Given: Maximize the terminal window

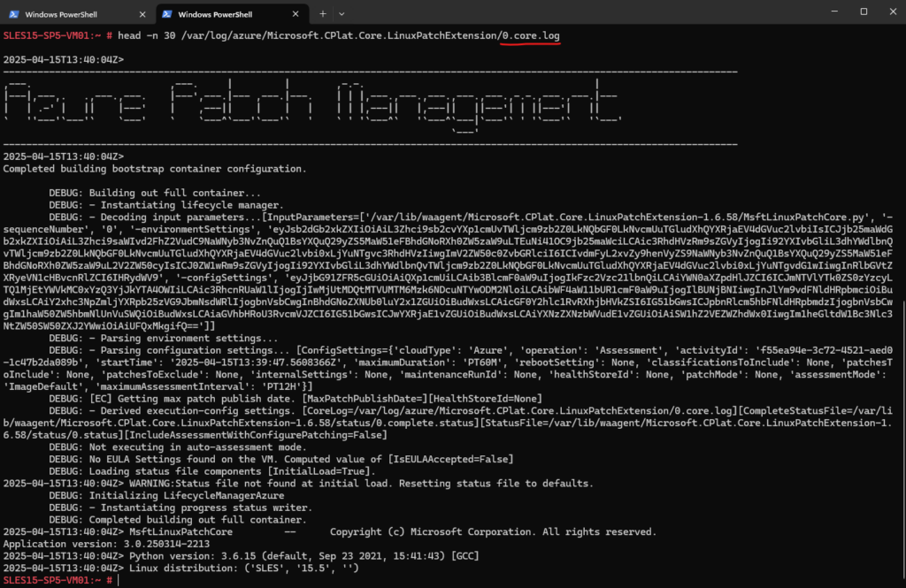Looking at the screenshot, I should (x=864, y=11).
